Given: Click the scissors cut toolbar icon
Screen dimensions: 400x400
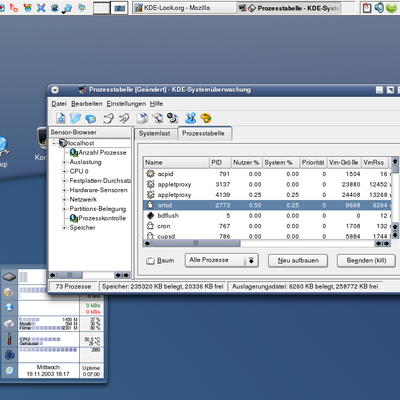Looking at the screenshot, I should click(157, 118).
